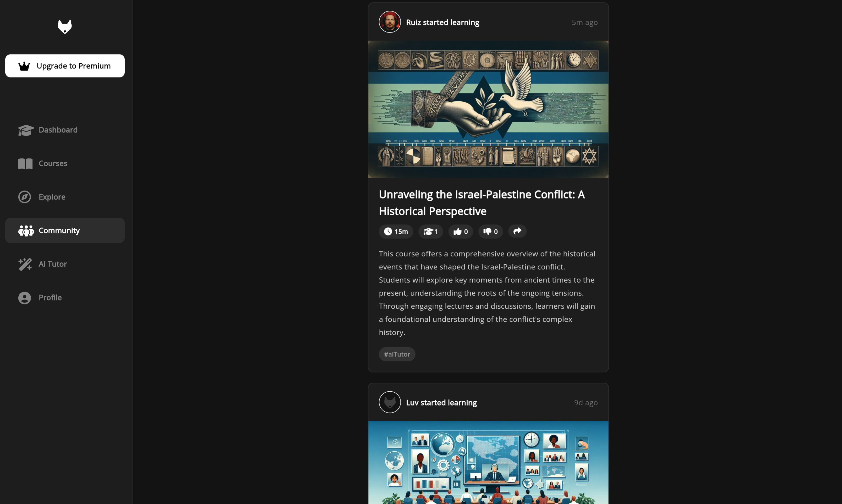Click the dove and hand course cover image

(x=488, y=109)
